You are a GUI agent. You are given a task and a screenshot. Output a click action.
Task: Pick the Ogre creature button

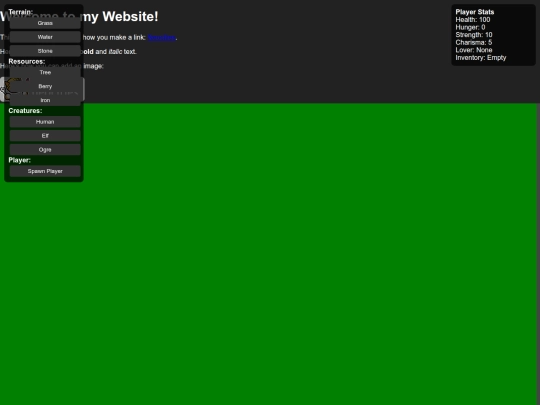(x=45, y=150)
